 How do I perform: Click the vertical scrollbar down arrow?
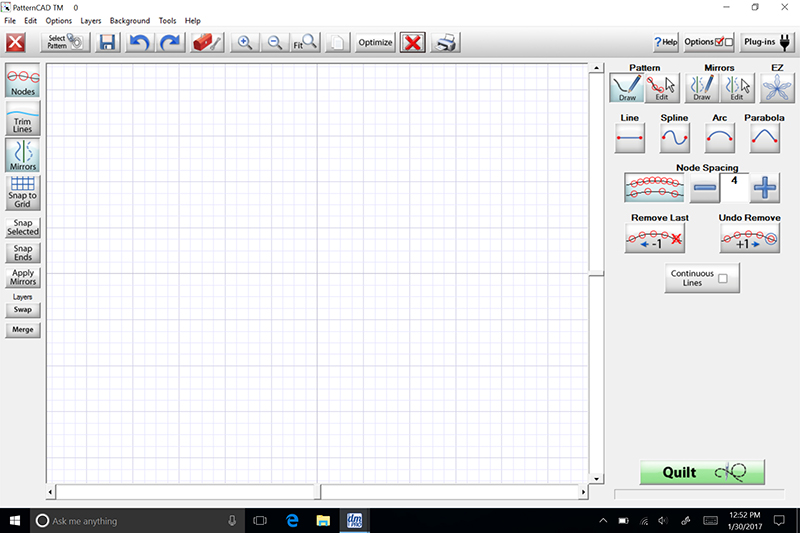coord(596,478)
